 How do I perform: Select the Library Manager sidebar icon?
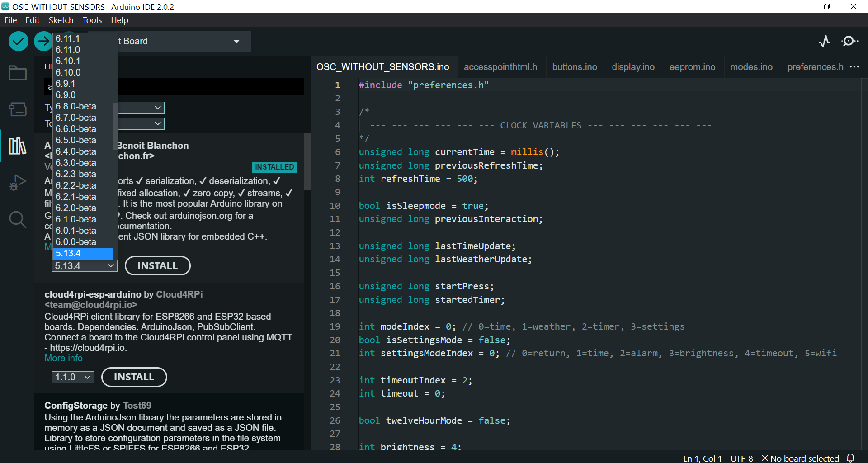coord(17,146)
